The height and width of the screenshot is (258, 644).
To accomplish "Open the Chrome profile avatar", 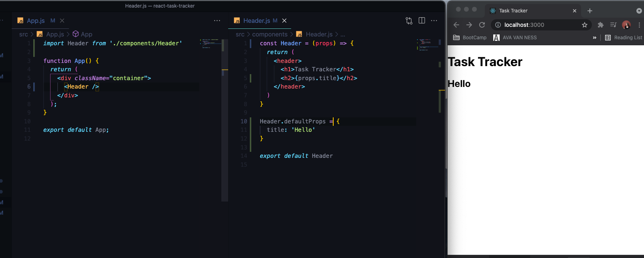I will click(626, 25).
